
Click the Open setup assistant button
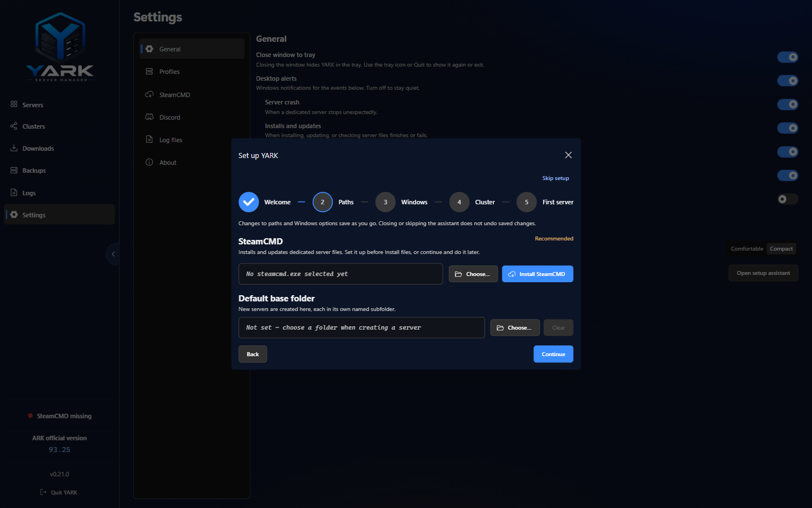(763, 273)
